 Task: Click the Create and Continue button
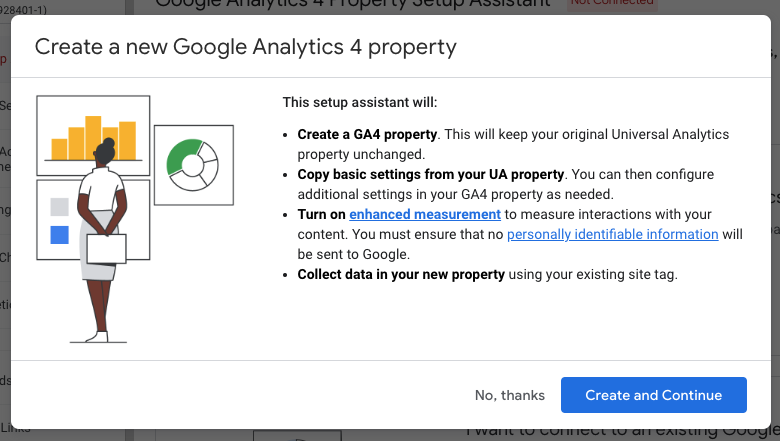[x=653, y=395]
